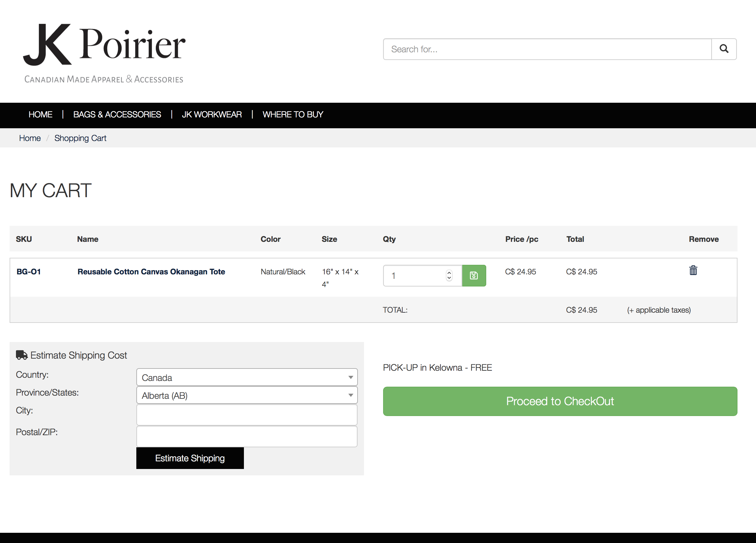The width and height of the screenshot is (756, 543).
Task: Click the SKU column header
Action: (x=24, y=239)
